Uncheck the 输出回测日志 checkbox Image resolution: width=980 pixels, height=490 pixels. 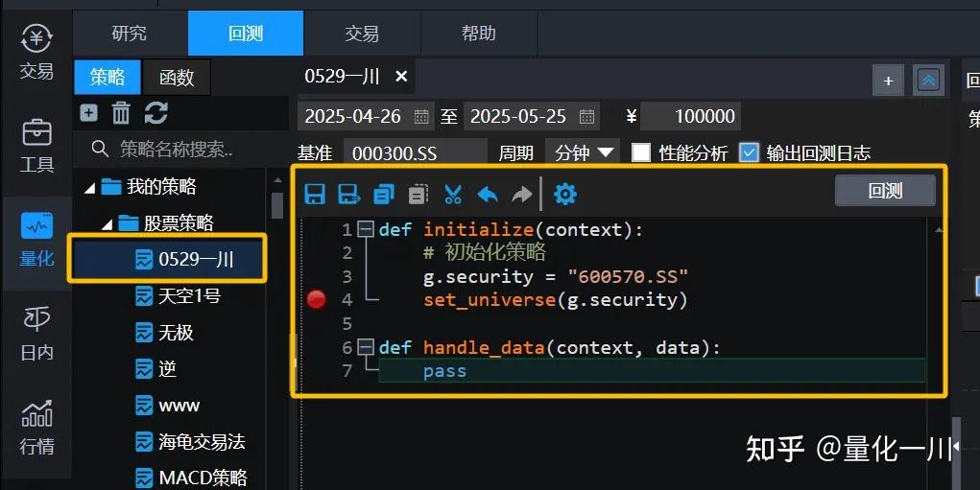(749, 152)
